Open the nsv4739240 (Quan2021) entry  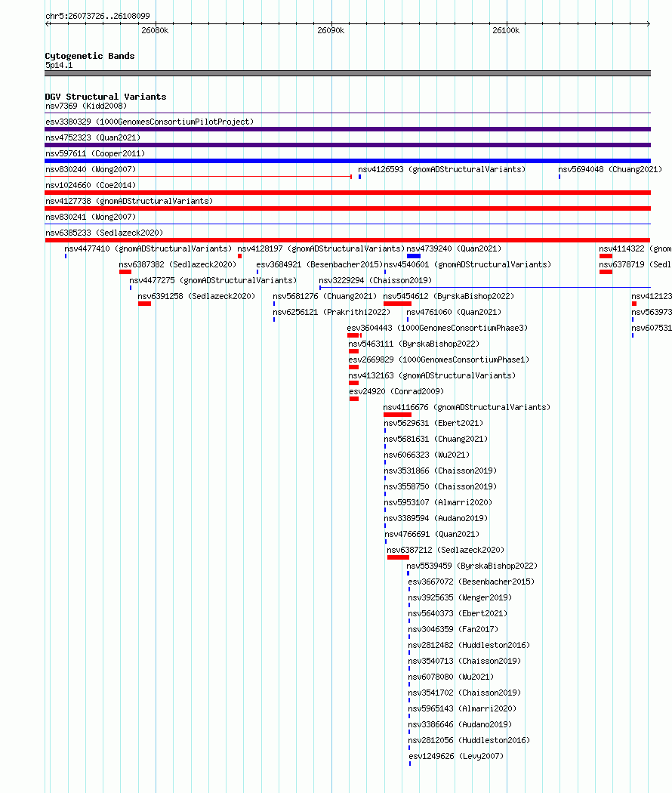click(454, 248)
